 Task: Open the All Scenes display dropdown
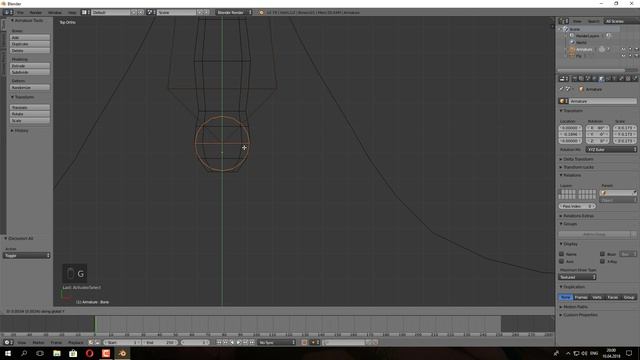[x=621, y=21]
